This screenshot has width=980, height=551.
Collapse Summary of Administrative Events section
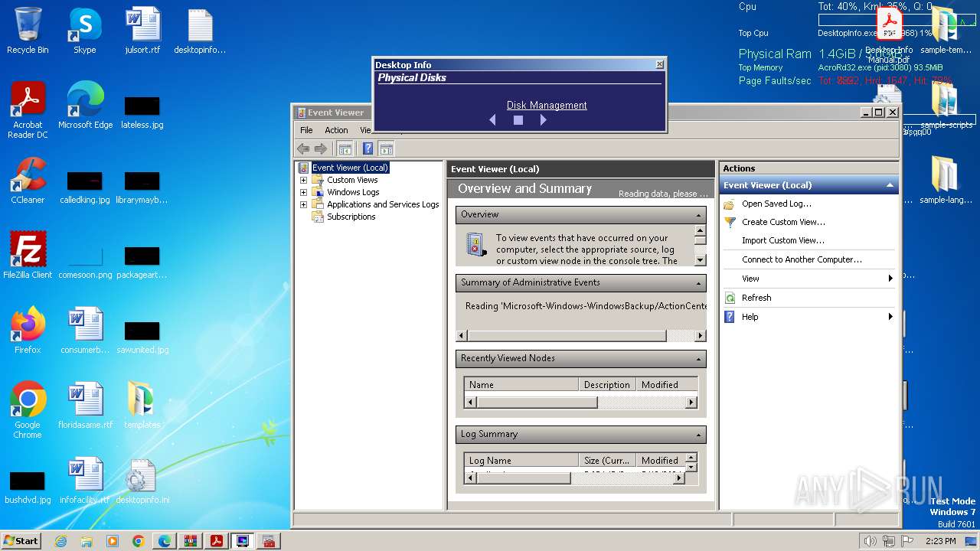(699, 283)
